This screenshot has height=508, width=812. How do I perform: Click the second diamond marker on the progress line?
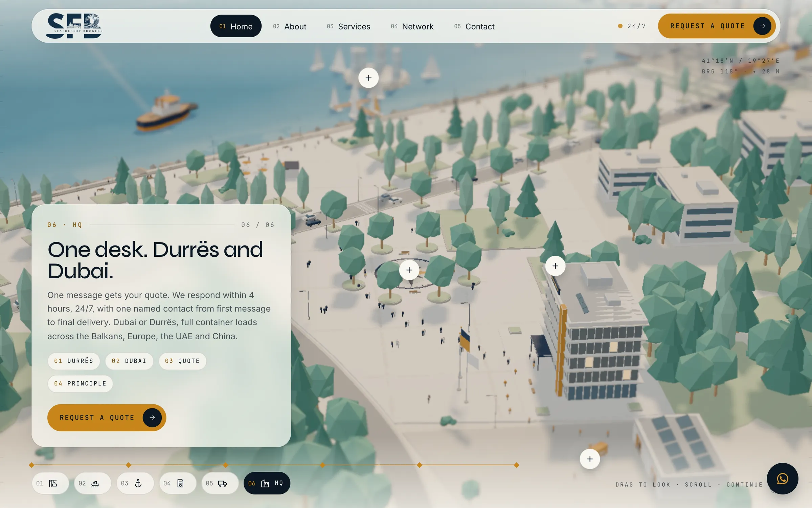tap(129, 465)
